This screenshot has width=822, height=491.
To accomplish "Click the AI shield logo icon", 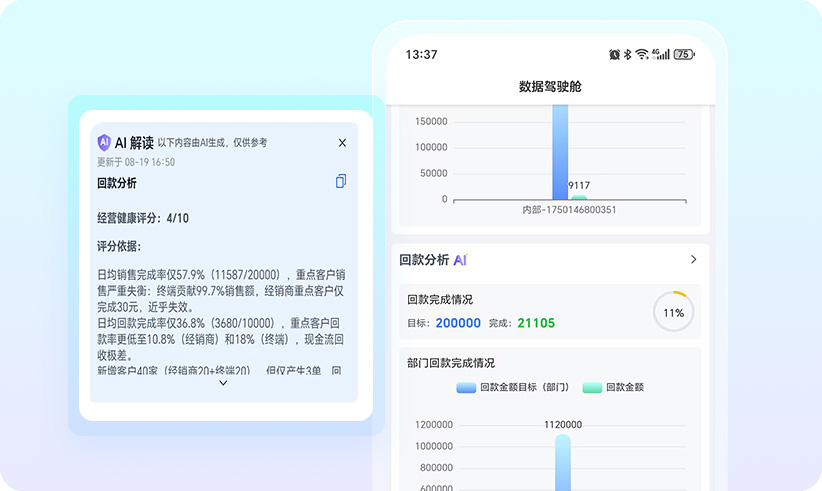I will [104, 142].
